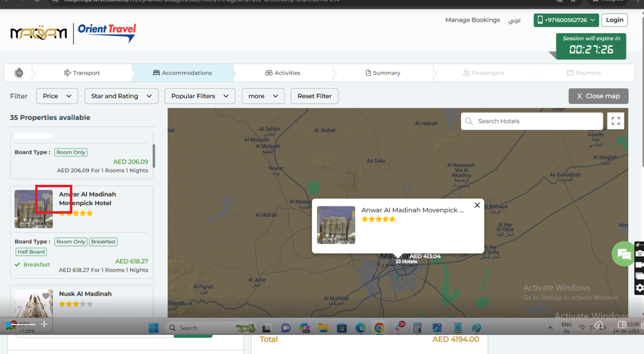Click the globe icon in the step bar

(x=19, y=73)
